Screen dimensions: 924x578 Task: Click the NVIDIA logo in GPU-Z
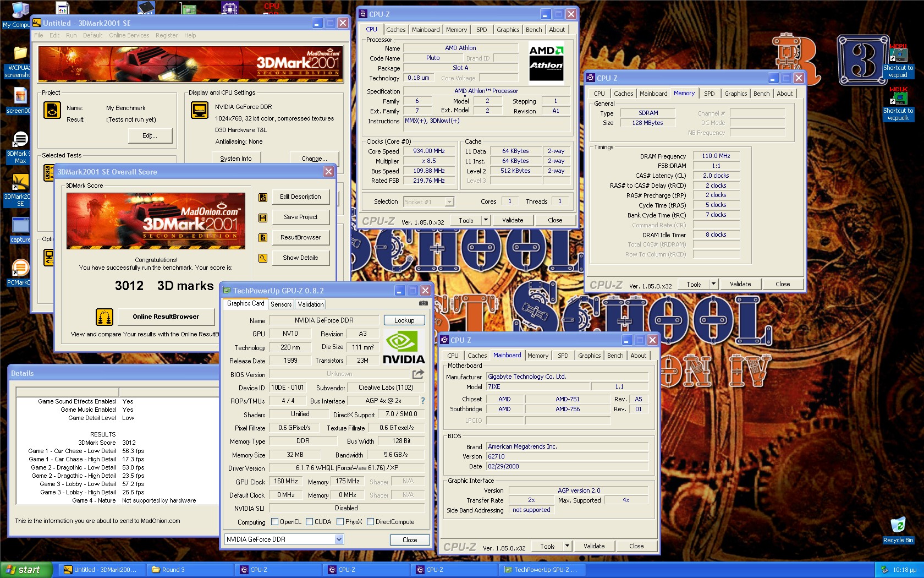(x=403, y=347)
